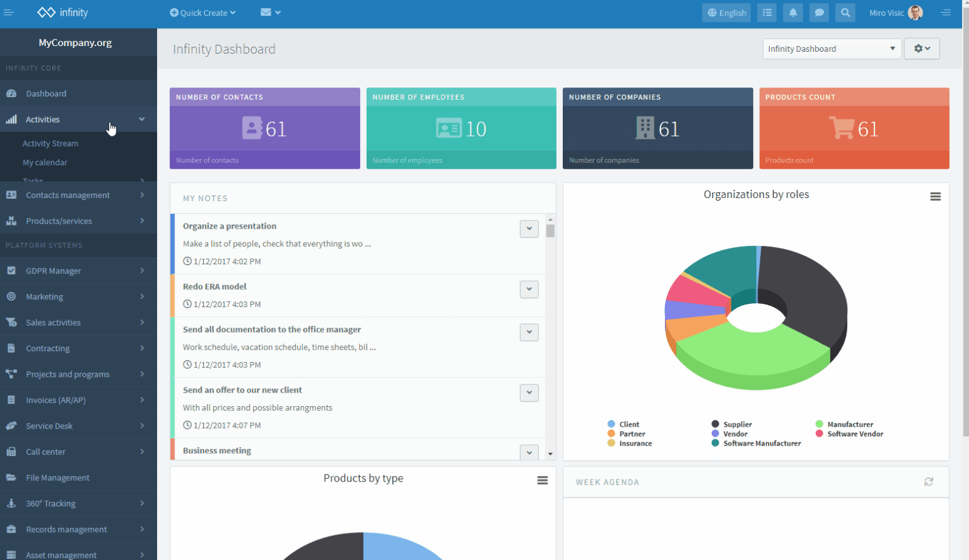
Task: Open the chat messages icon
Action: pyautogui.click(x=819, y=12)
